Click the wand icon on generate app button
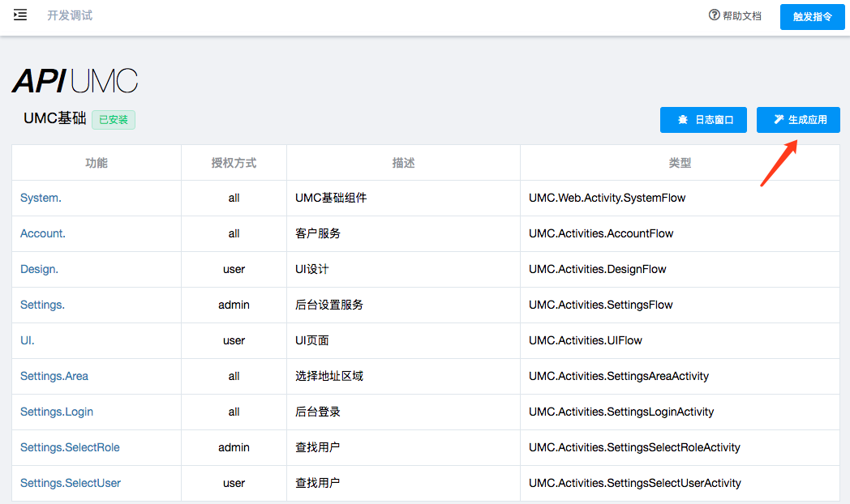Viewport: 850px width, 504px height. (x=779, y=120)
